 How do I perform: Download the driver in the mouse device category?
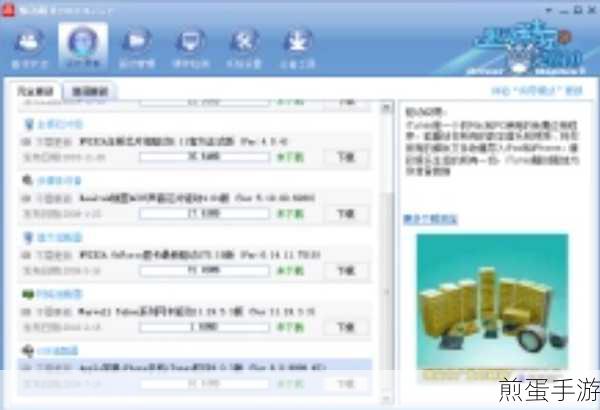346,214
